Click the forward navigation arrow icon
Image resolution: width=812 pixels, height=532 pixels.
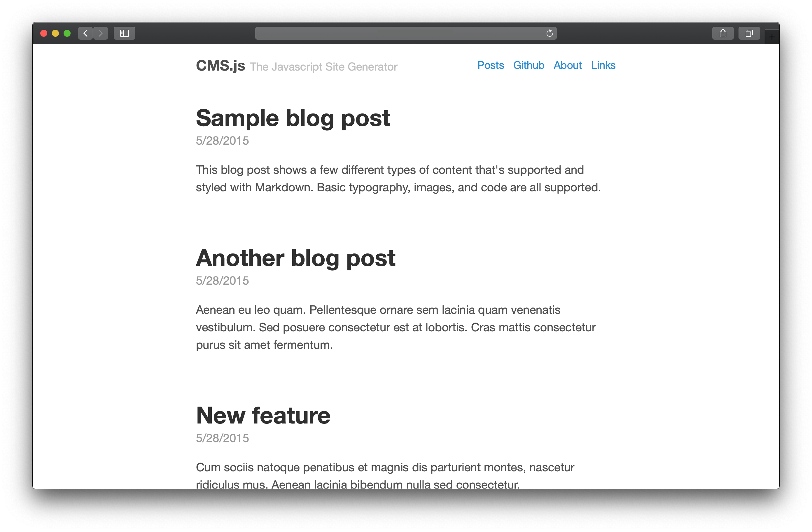click(101, 33)
